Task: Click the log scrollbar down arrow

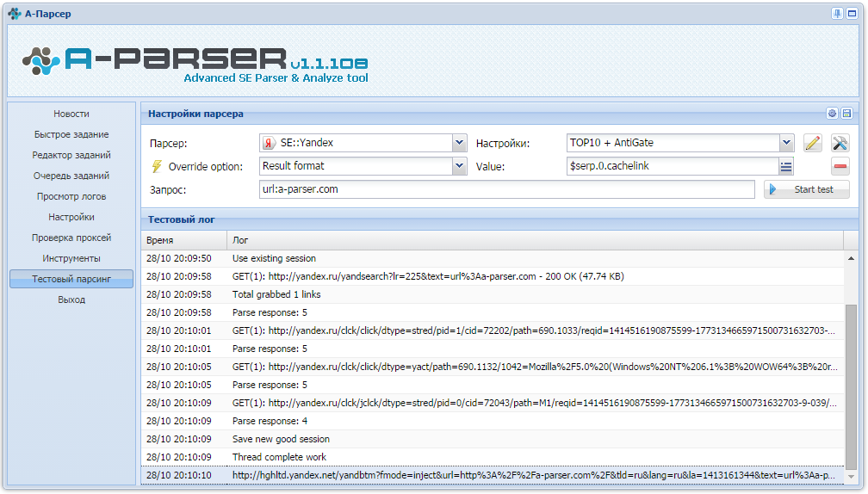Action: coord(851,476)
